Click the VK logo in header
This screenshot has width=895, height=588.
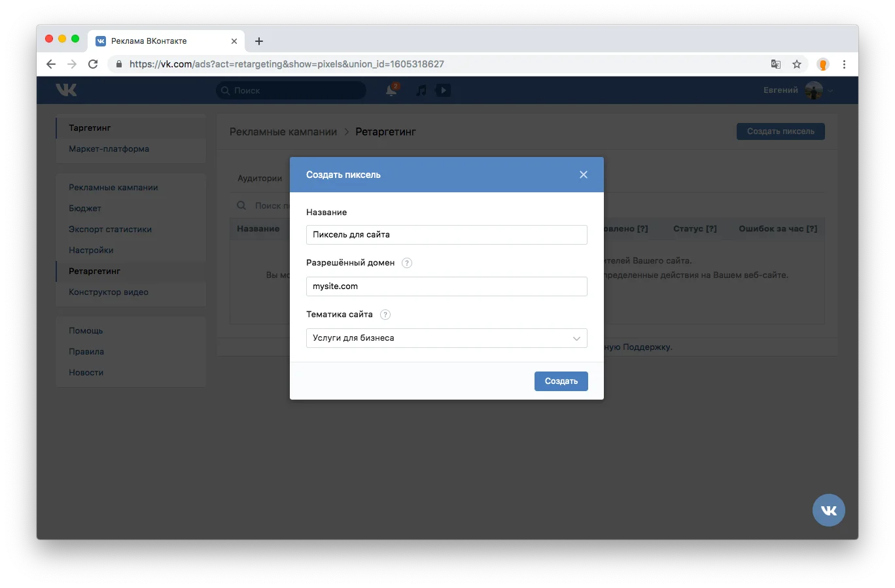point(66,90)
